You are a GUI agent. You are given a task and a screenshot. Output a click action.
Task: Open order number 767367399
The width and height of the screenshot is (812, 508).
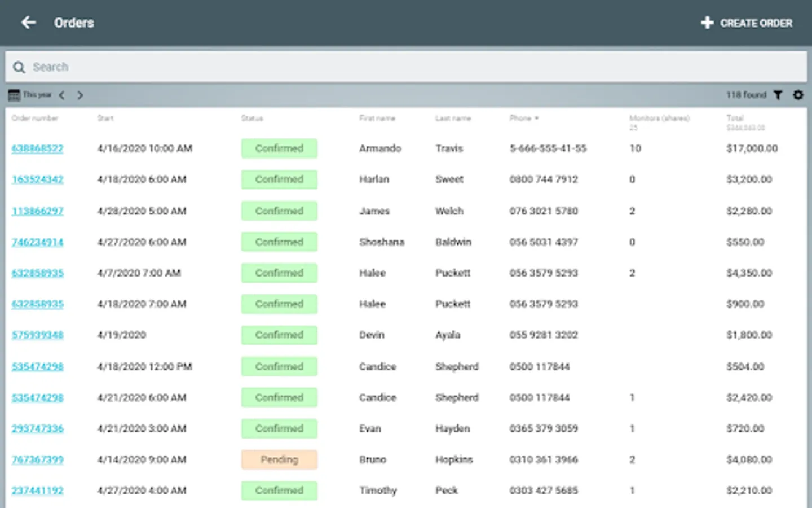click(x=38, y=459)
